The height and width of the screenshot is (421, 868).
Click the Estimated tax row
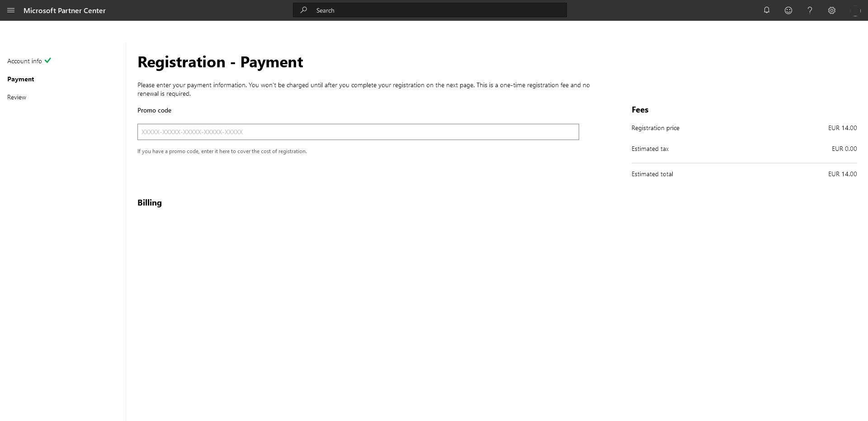click(x=650, y=148)
